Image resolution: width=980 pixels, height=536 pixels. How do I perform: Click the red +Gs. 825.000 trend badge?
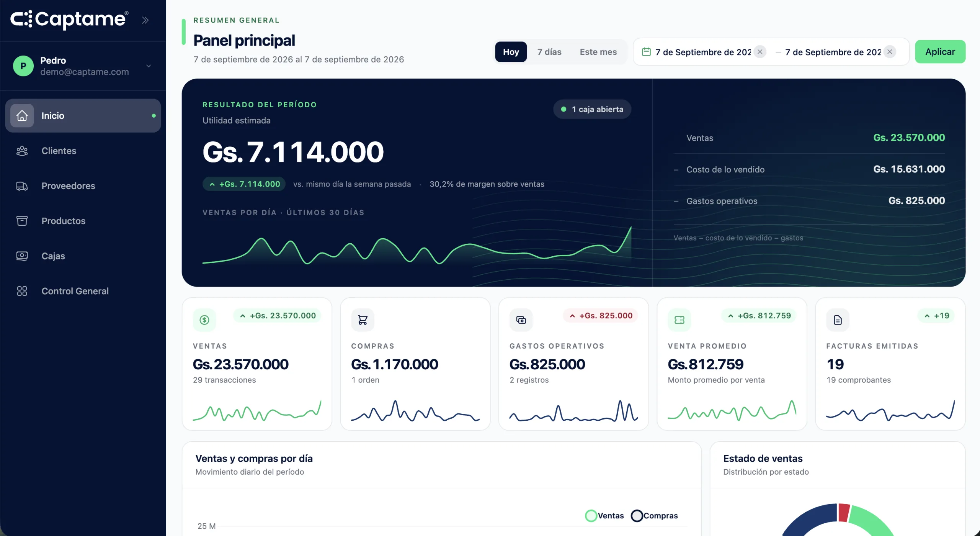coord(600,316)
